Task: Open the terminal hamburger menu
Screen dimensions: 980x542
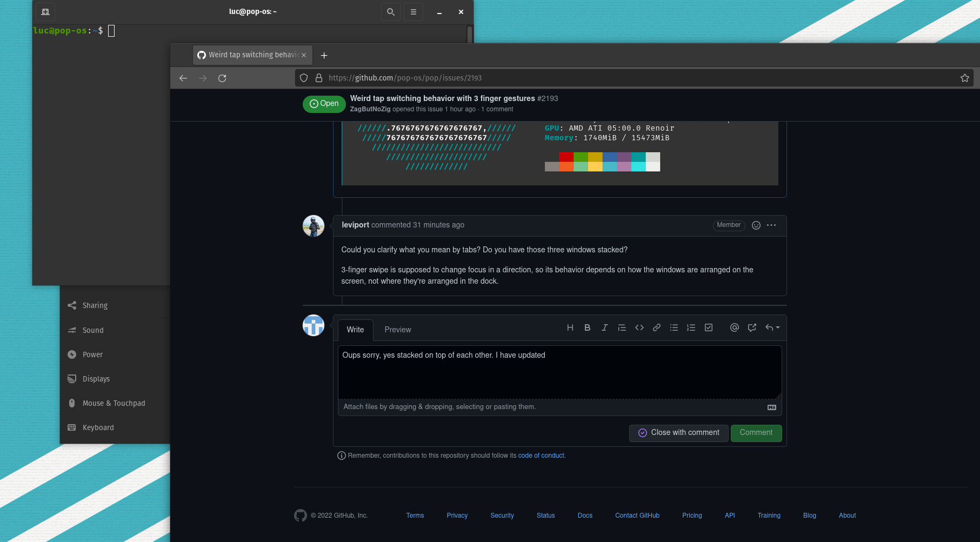Action: [414, 12]
